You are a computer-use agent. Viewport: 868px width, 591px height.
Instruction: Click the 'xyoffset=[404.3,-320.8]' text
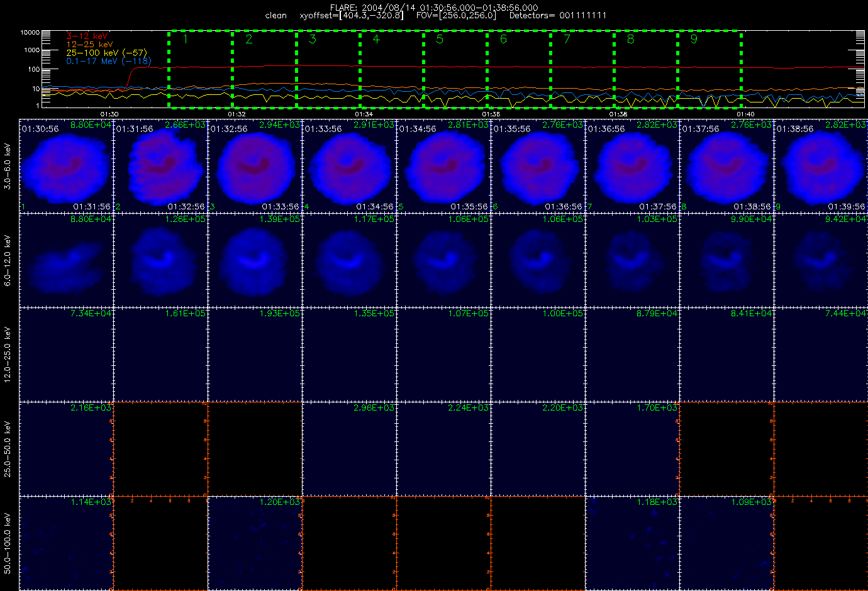point(352,16)
